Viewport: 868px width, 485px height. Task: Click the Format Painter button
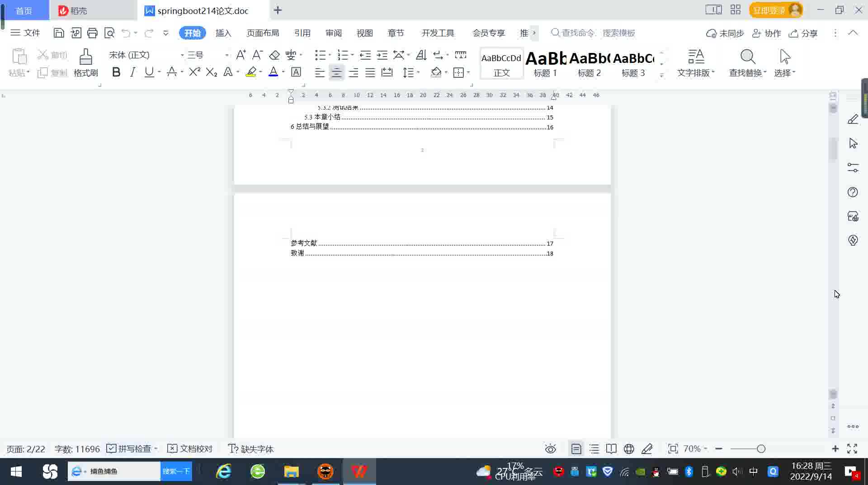click(86, 63)
